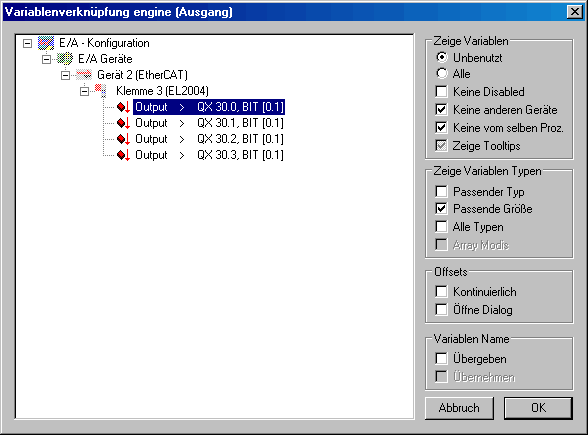
Task: Select the Alle radio button
Action: [x=442, y=74]
